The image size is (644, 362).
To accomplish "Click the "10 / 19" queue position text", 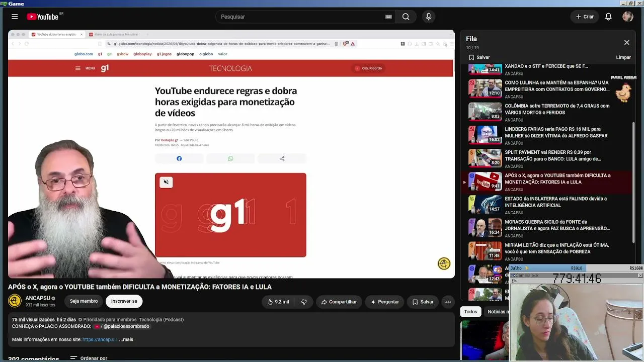I will pos(471,48).
